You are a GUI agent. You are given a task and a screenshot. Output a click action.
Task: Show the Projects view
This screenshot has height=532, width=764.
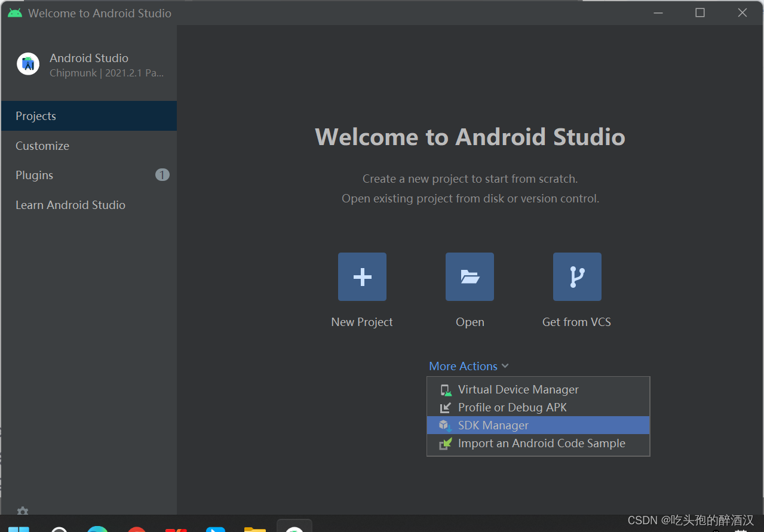click(36, 116)
